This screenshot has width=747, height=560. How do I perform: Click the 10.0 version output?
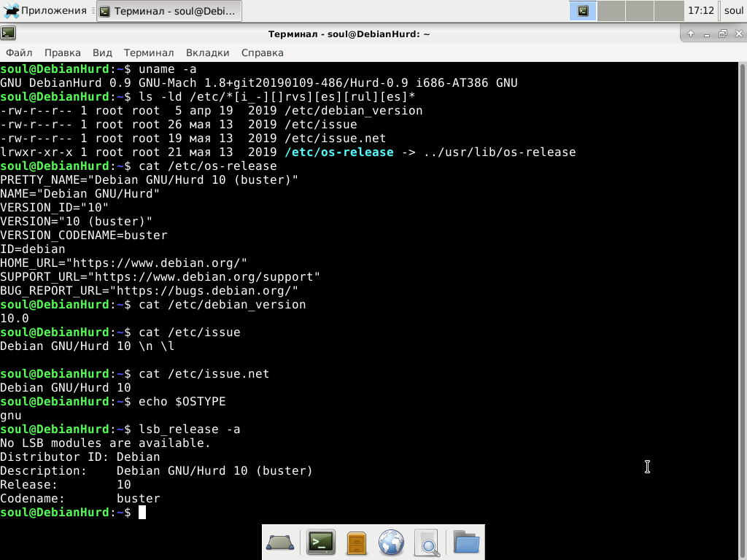coord(15,318)
